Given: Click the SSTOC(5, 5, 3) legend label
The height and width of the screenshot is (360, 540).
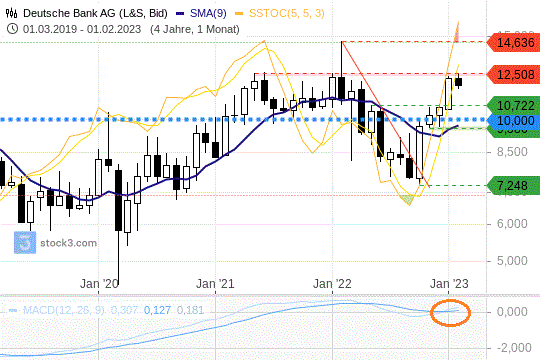Looking at the screenshot, I should click(x=287, y=13).
